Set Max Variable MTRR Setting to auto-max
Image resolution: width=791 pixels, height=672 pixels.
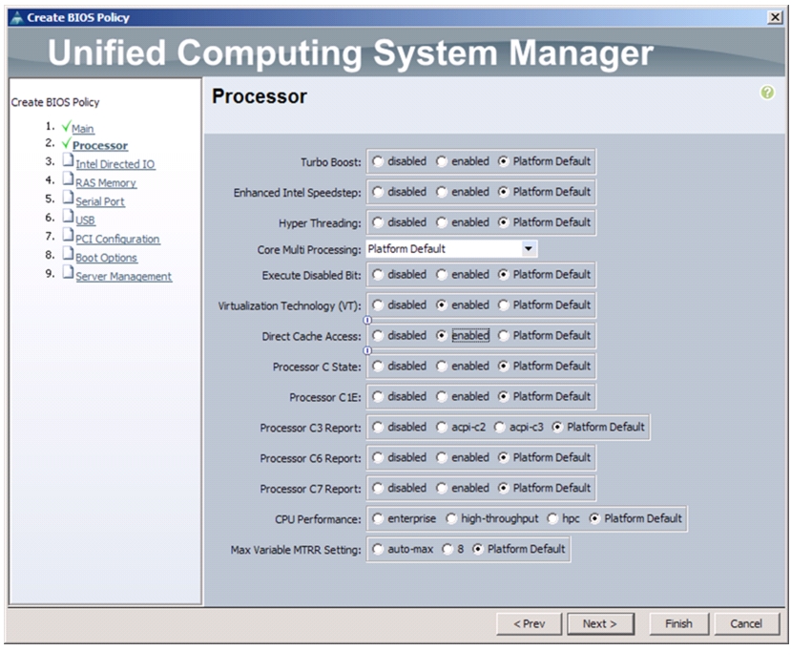(378, 549)
